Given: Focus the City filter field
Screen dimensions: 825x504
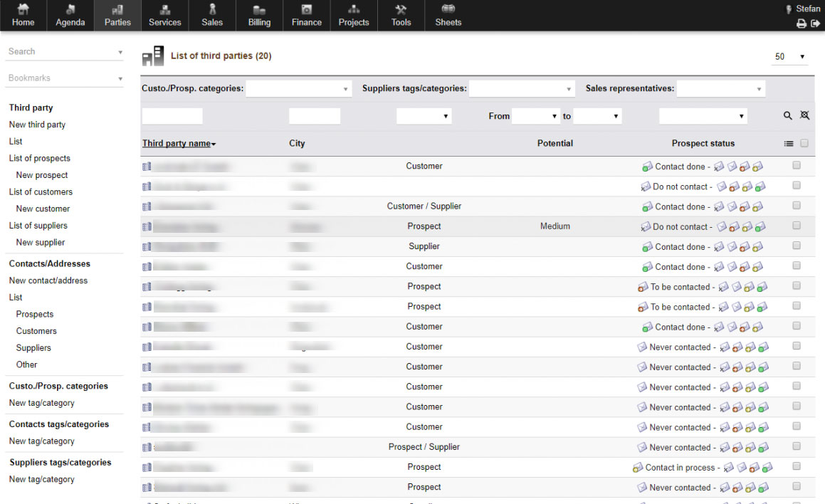Looking at the screenshot, I should tap(315, 116).
